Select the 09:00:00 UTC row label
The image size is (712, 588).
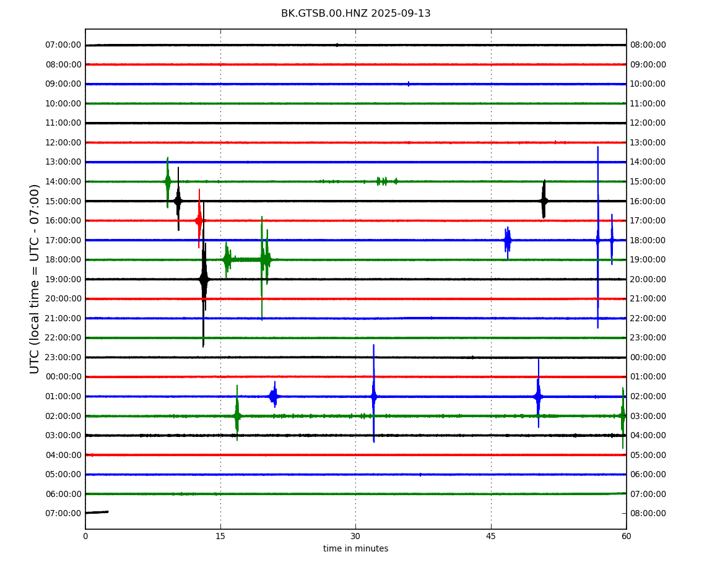[x=63, y=84]
